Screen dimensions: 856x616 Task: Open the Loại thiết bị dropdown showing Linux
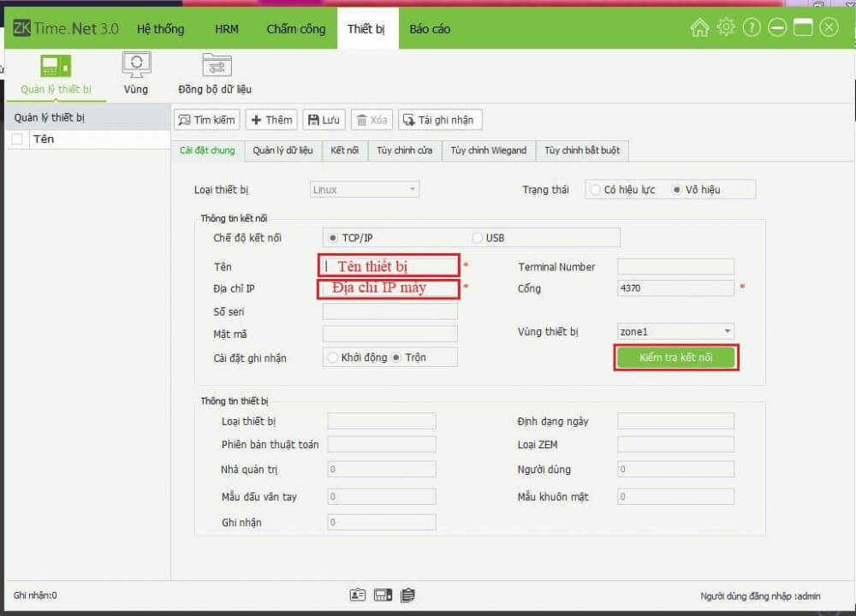pos(364,189)
